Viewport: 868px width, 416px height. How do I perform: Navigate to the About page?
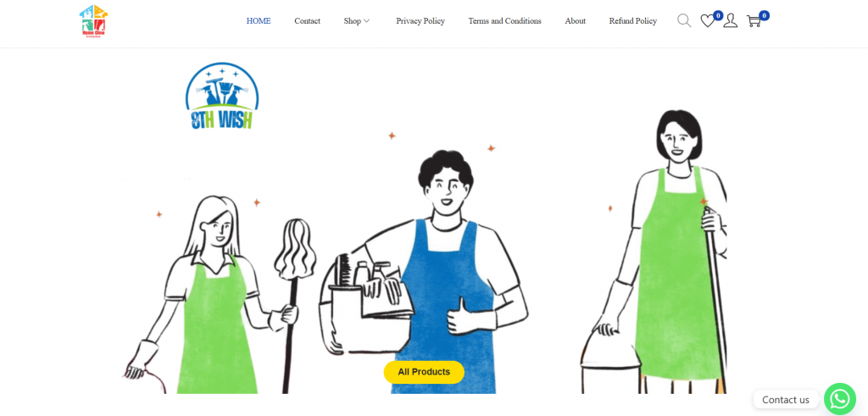(576, 21)
